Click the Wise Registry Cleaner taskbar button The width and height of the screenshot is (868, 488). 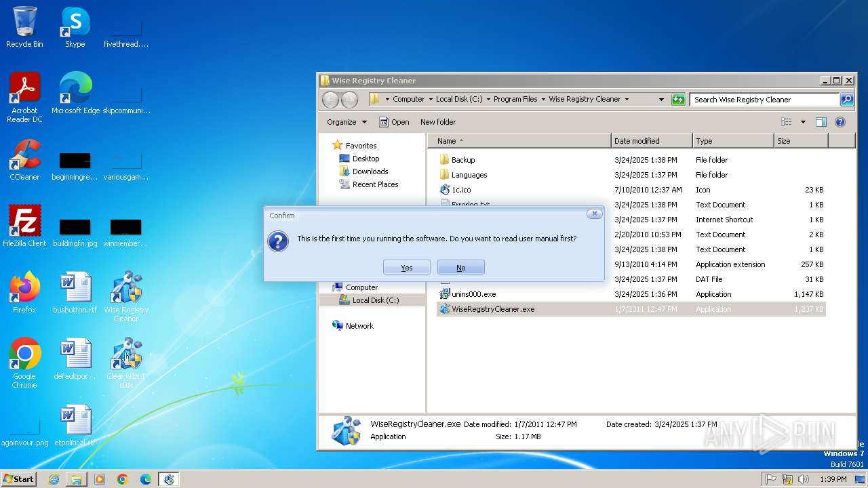coord(169,479)
